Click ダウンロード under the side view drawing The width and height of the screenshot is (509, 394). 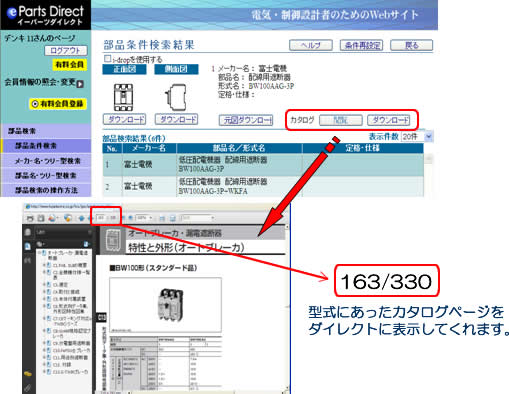(x=176, y=119)
